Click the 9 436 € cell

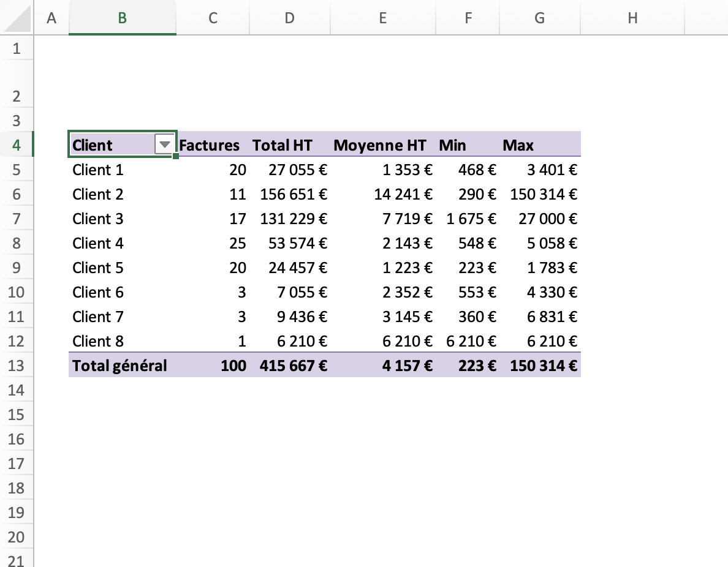coord(290,317)
